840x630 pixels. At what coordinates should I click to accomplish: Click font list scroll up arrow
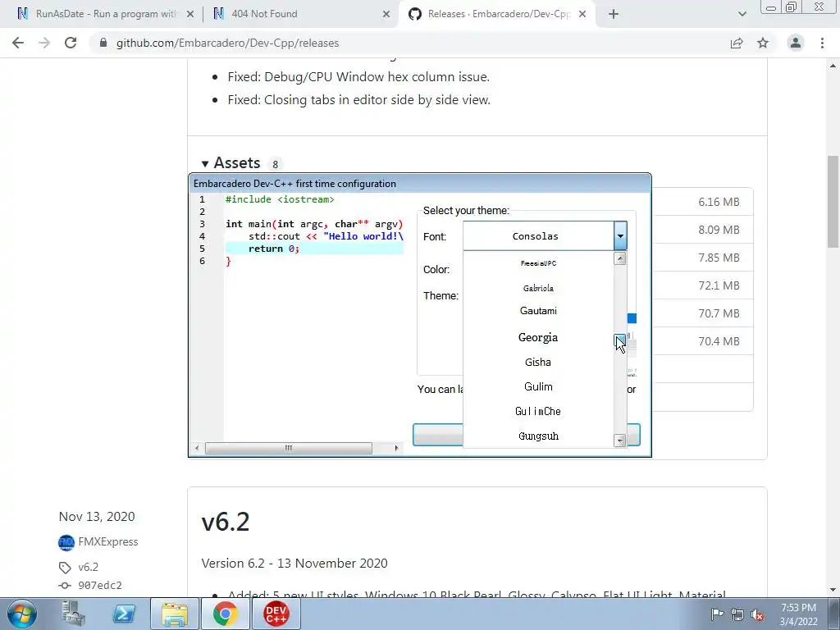[x=620, y=258]
